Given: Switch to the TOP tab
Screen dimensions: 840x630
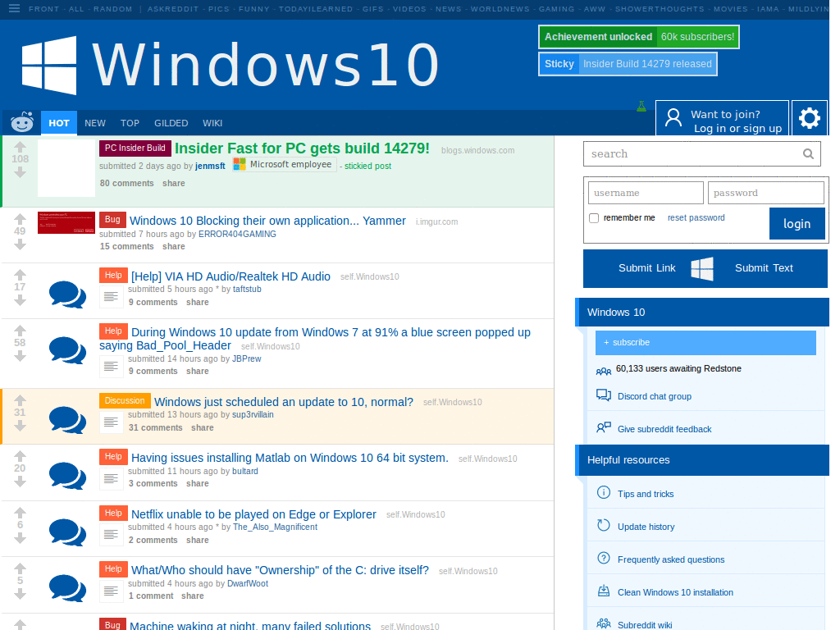Looking at the screenshot, I should click(130, 123).
